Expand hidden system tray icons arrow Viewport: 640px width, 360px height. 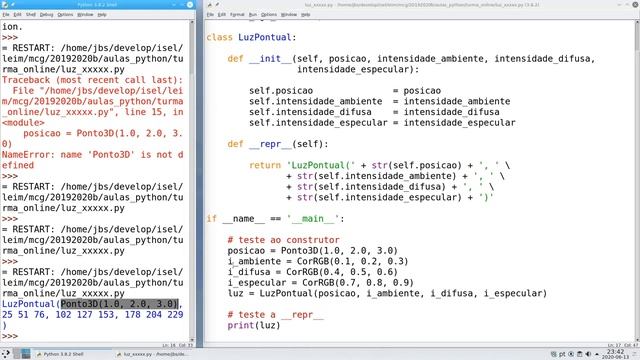click(597, 354)
